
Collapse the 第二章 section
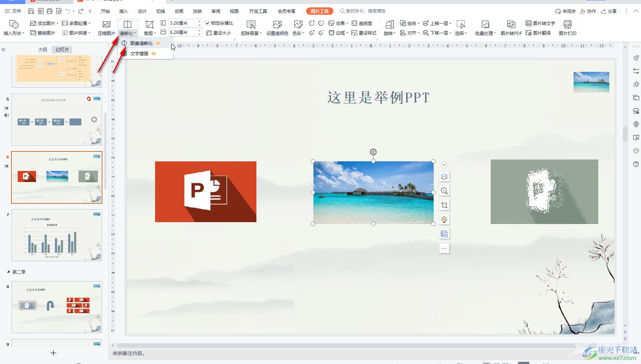8,272
